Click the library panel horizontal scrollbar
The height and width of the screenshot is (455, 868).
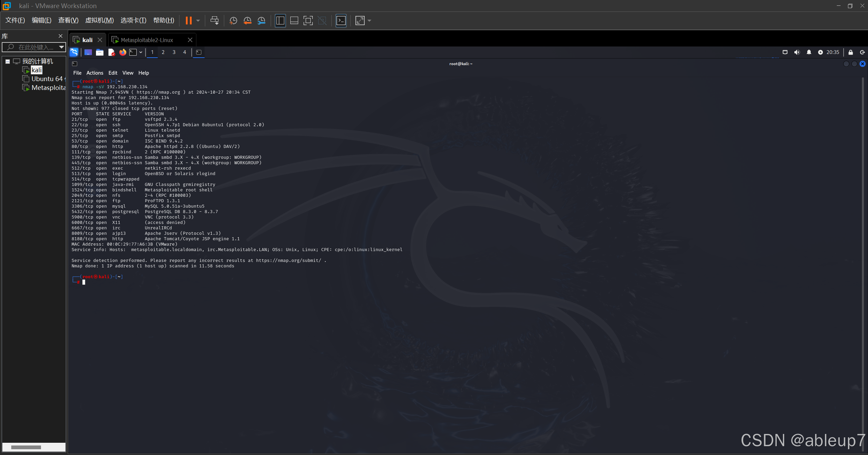click(x=26, y=447)
